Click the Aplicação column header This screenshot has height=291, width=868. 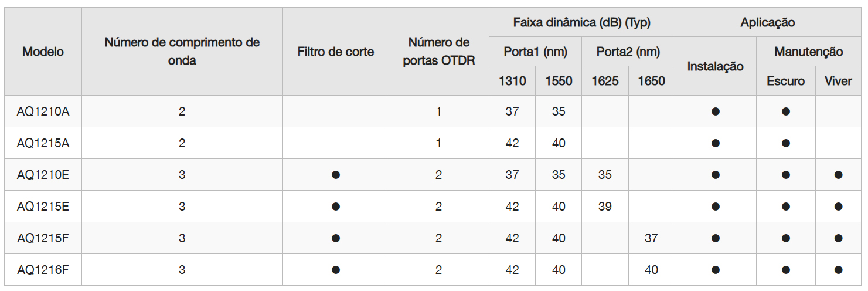pyautogui.click(x=768, y=23)
